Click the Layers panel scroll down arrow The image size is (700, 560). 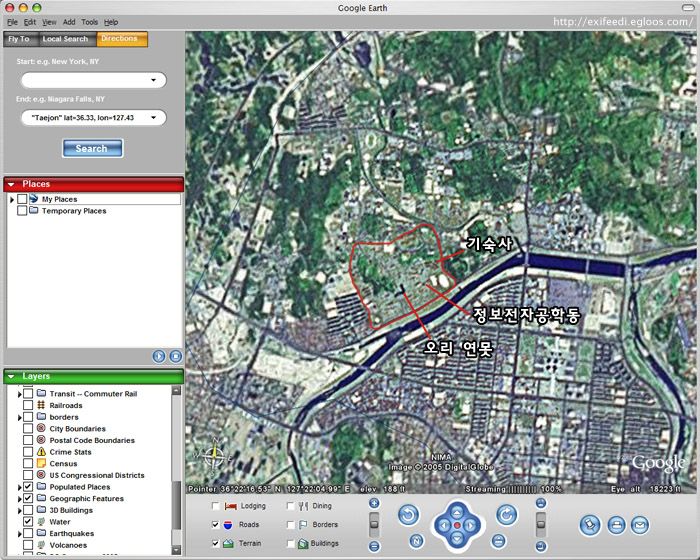click(x=176, y=549)
